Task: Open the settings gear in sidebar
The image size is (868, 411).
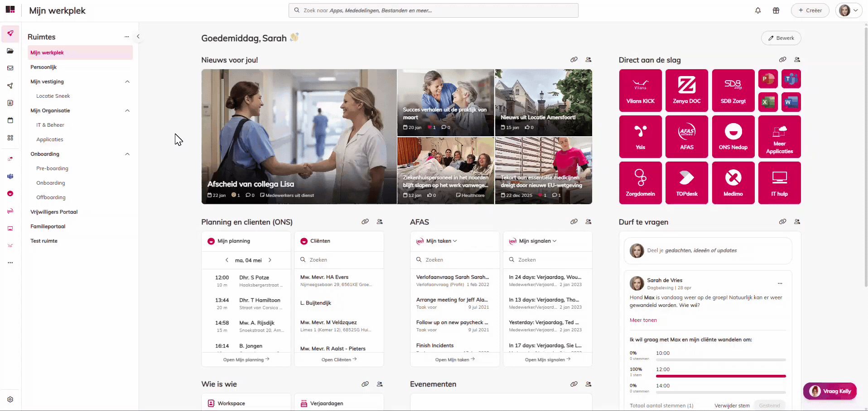Action: [10, 399]
